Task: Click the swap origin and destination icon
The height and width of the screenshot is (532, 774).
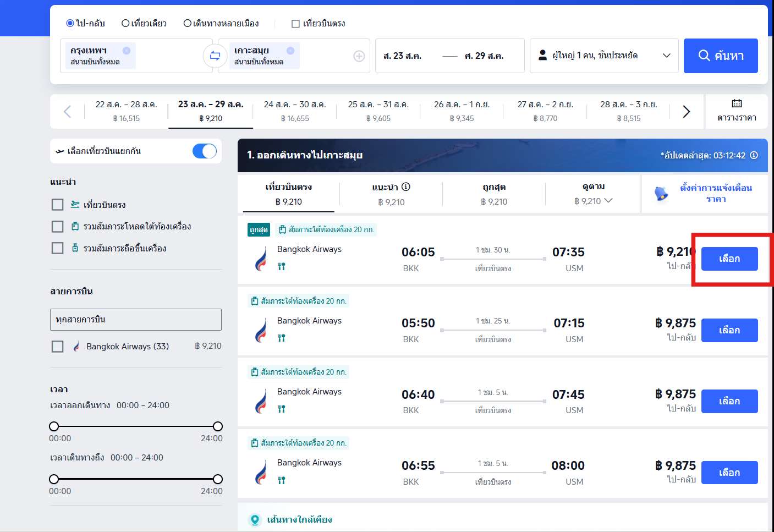Action: pyautogui.click(x=215, y=56)
